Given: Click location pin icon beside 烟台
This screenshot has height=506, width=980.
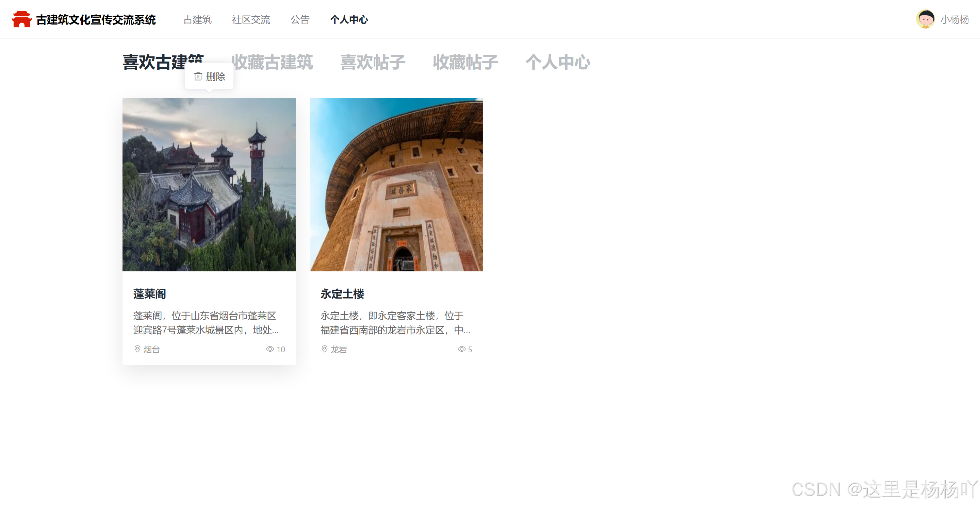Looking at the screenshot, I should tap(137, 349).
